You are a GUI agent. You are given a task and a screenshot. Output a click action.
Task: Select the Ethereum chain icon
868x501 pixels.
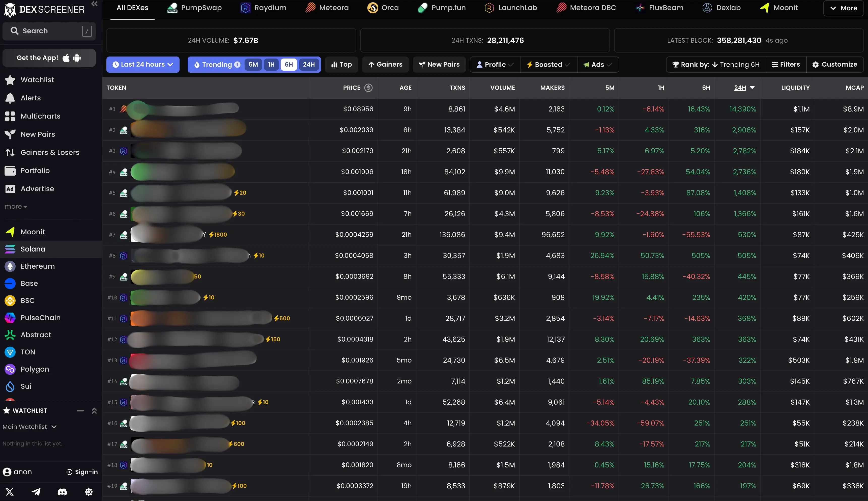click(x=10, y=266)
